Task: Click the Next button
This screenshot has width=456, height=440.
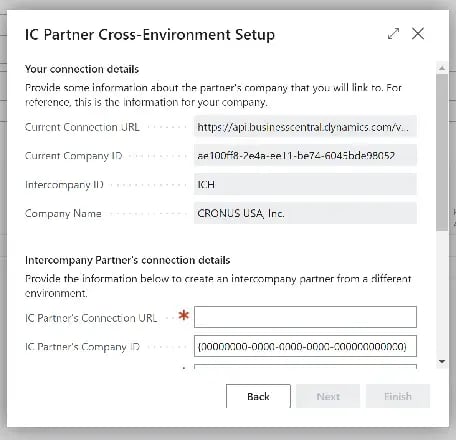Action: (328, 396)
